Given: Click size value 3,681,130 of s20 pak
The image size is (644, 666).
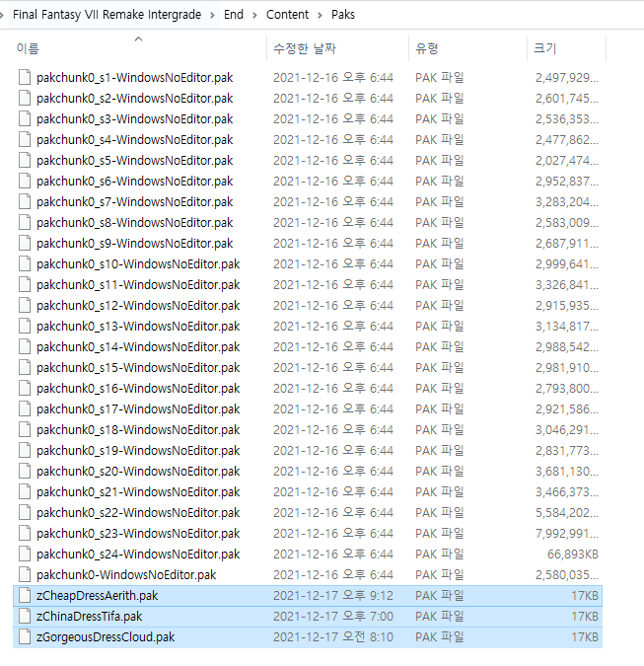Looking at the screenshot, I should click(x=567, y=471).
